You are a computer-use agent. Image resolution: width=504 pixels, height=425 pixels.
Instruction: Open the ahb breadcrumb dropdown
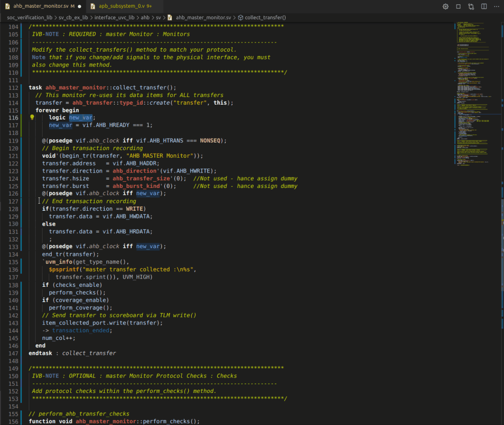145,17
